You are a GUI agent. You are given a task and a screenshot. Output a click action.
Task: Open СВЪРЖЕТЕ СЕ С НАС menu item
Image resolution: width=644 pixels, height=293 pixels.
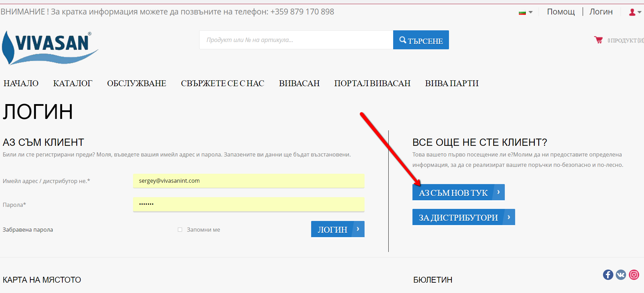click(223, 83)
